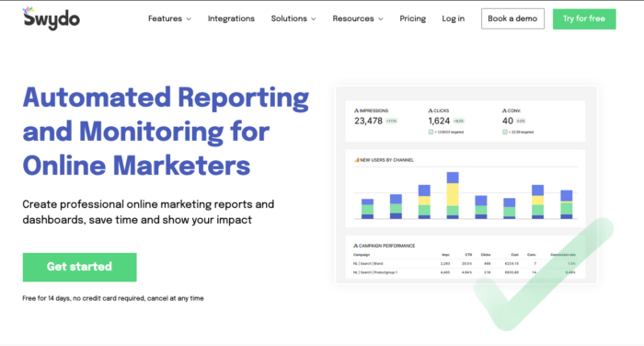Viewport: 644px width, 346px height.
Task: Expand the Resources dropdown menu
Action: pyautogui.click(x=358, y=18)
